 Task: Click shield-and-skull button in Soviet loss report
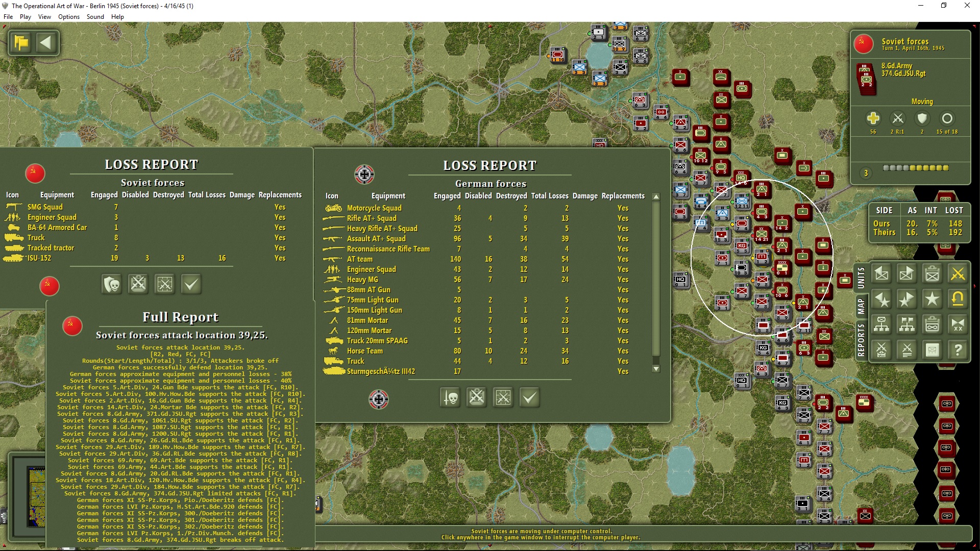click(x=112, y=284)
